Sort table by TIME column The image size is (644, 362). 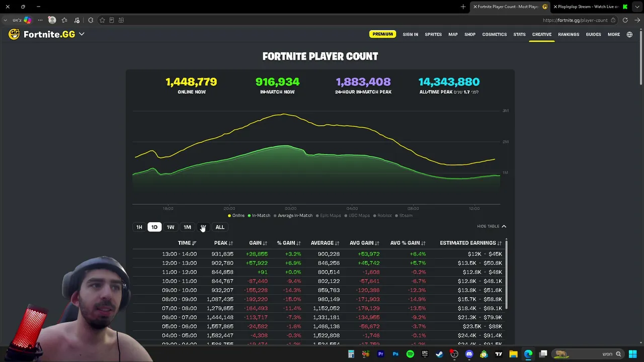pos(187,243)
